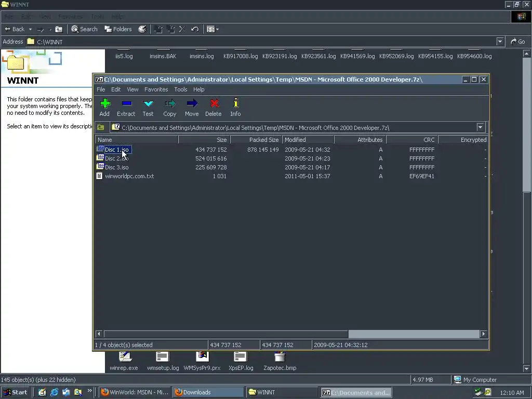Sort by Attributes column header
Screen dimensions: 532x399
click(x=360, y=140)
